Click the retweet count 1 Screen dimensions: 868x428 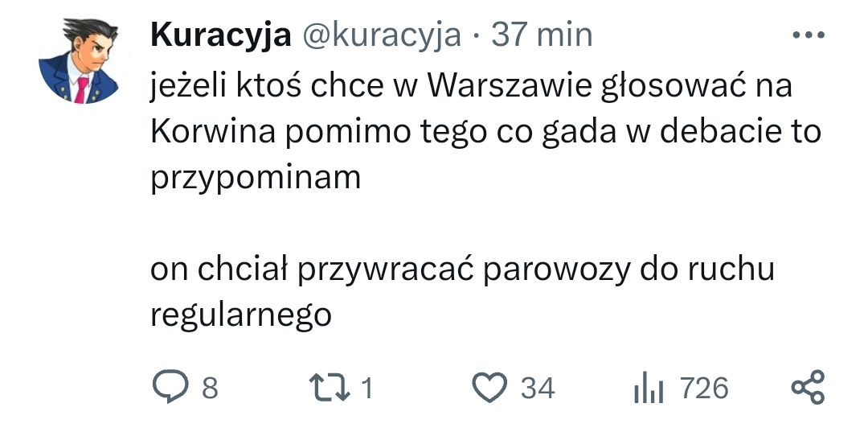click(367, 388)
